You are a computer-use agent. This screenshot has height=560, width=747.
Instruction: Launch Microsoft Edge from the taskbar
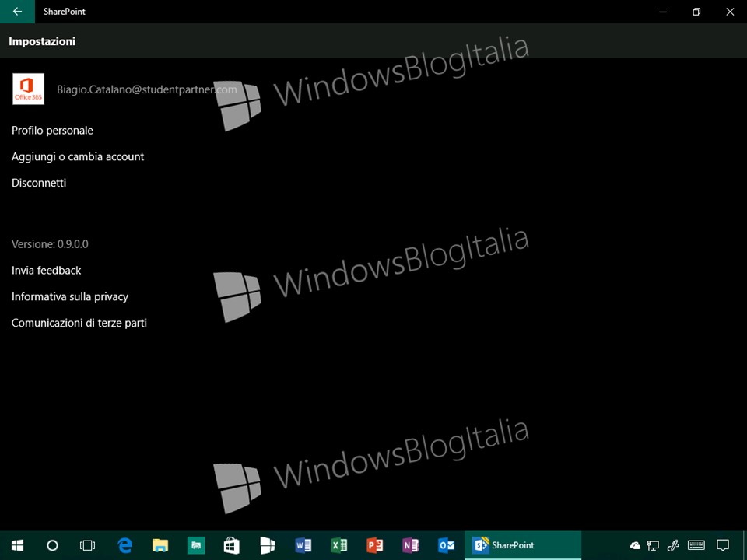point(124,545)
